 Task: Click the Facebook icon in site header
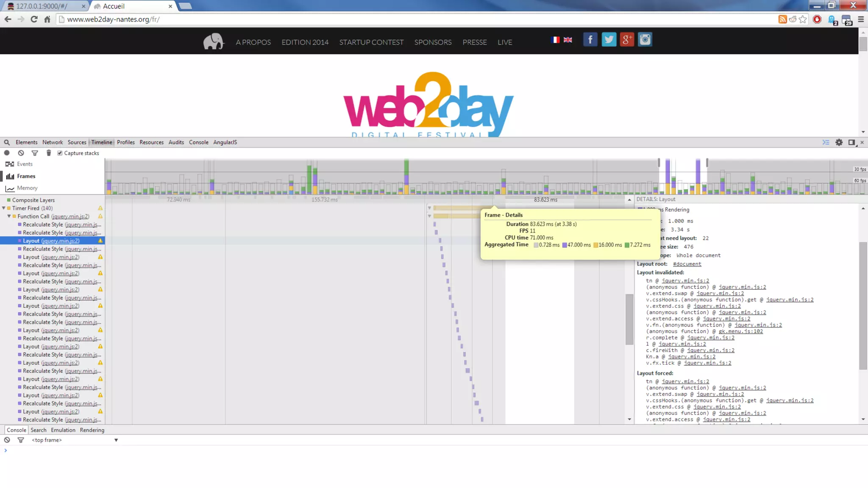(590, 40)
